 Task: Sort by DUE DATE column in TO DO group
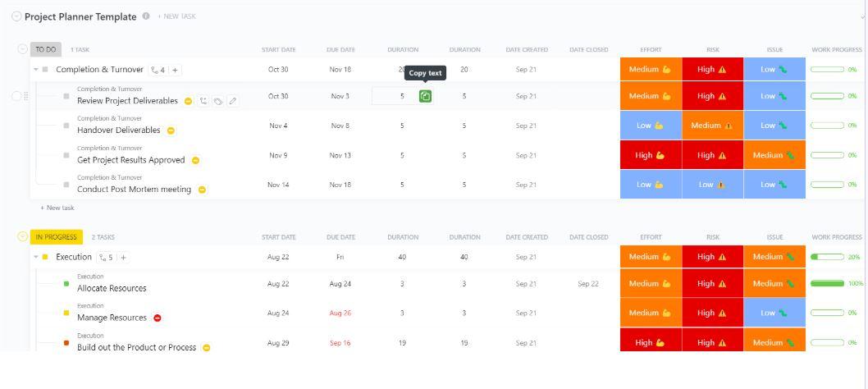(340, 50)
